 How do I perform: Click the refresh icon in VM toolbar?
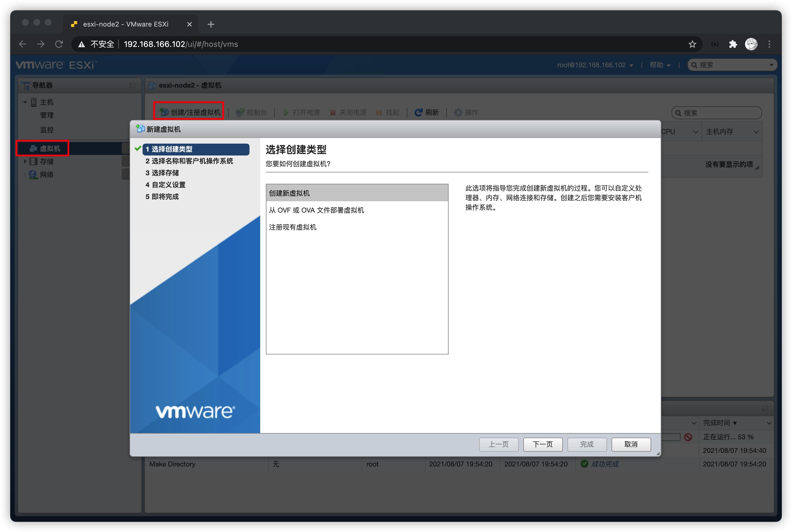tap(418, 112)
